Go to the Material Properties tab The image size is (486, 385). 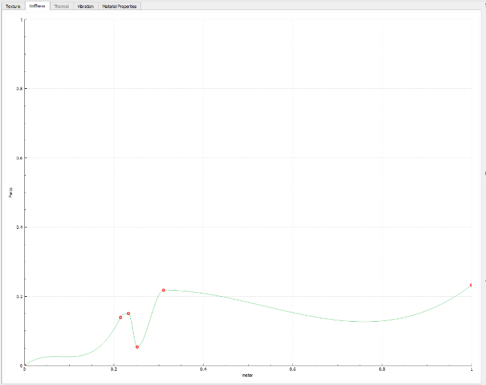pos(119,6)
